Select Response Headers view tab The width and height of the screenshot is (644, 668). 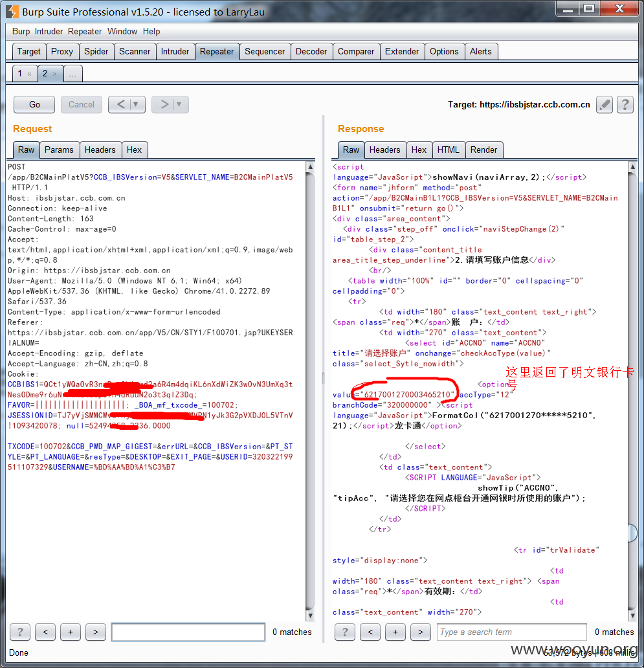click(385, 150)
